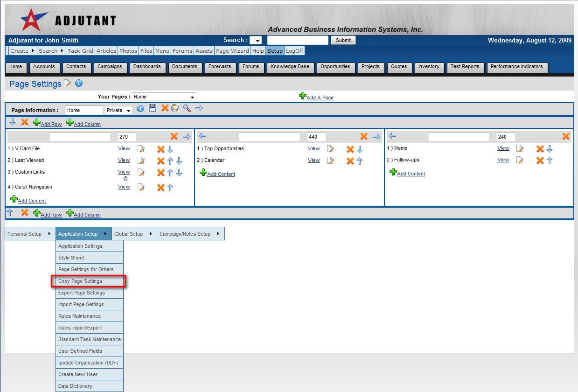Click the save icon in Page Information
Screen dimensions: 578x392
pos(153,108)
